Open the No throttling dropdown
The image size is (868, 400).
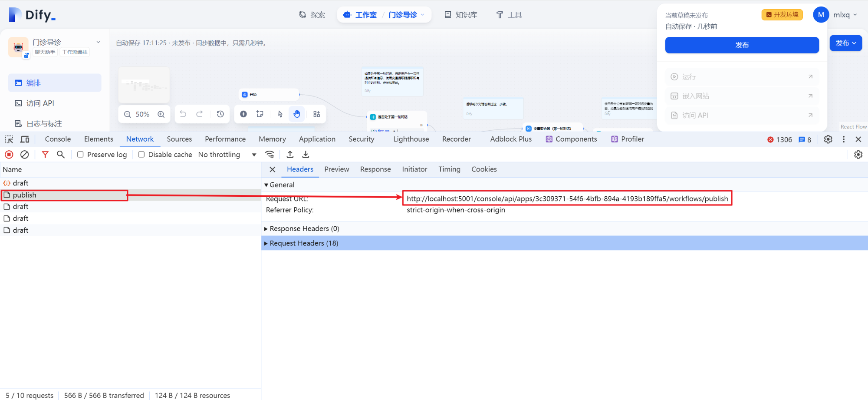coord(227,154)
